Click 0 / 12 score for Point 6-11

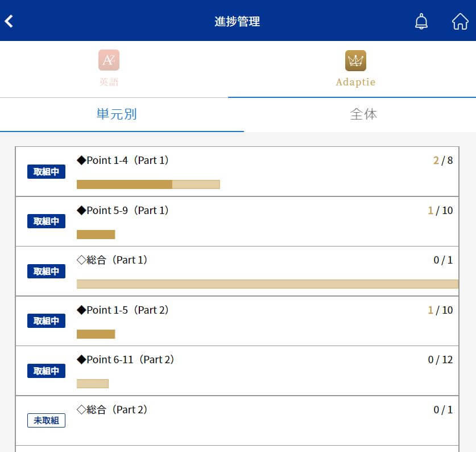point(440,360)
